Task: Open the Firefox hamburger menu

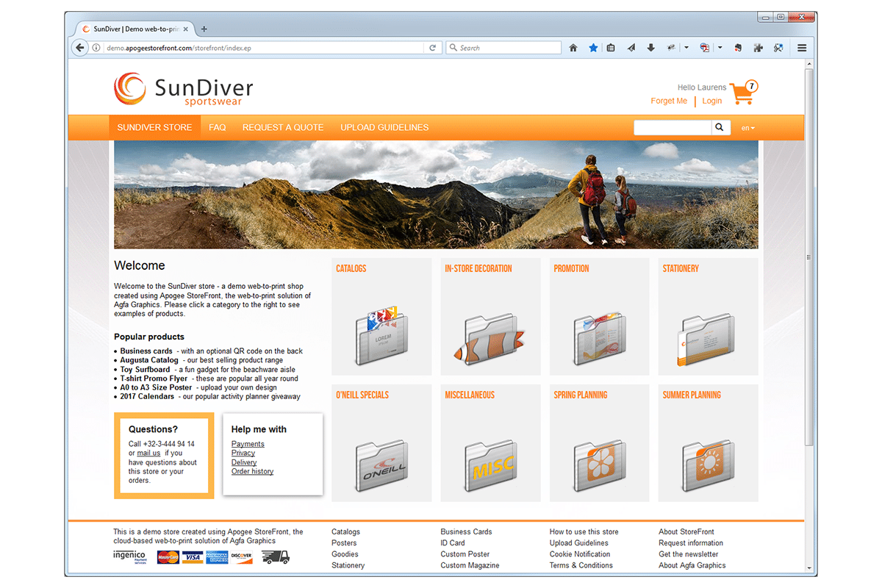Action: [x=802, y=48]
